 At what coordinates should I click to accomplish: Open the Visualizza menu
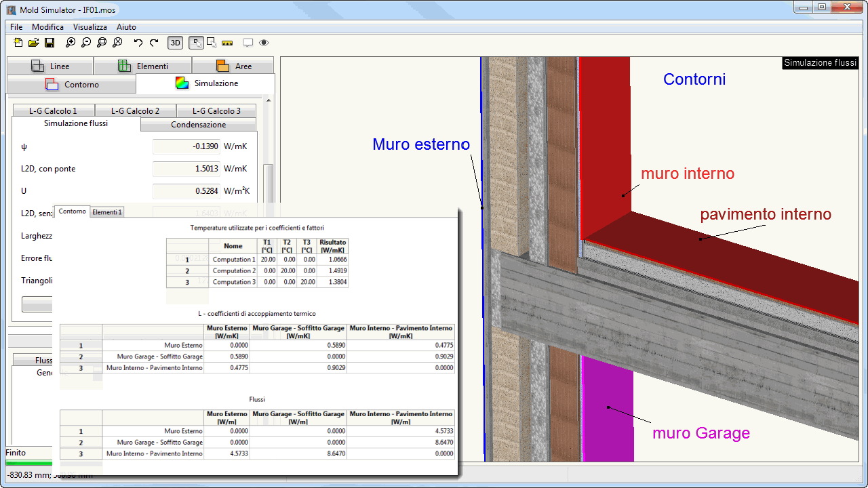[90, 27]
